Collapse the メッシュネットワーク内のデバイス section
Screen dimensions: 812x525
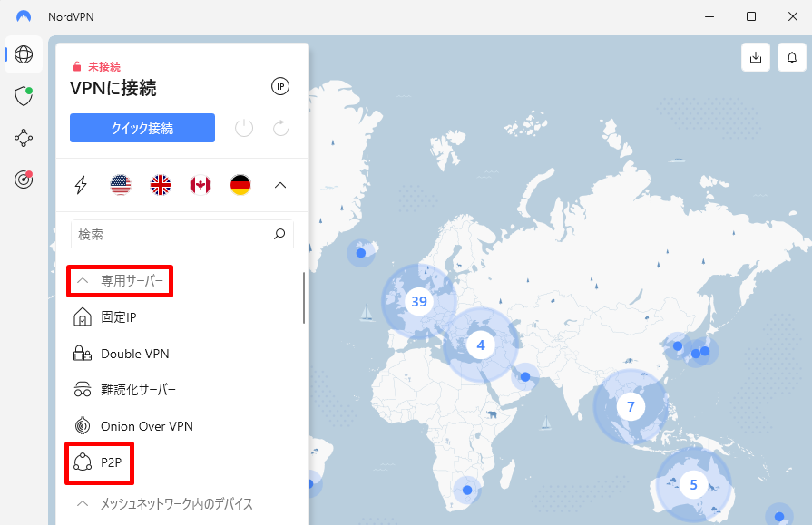coord(165,504)
